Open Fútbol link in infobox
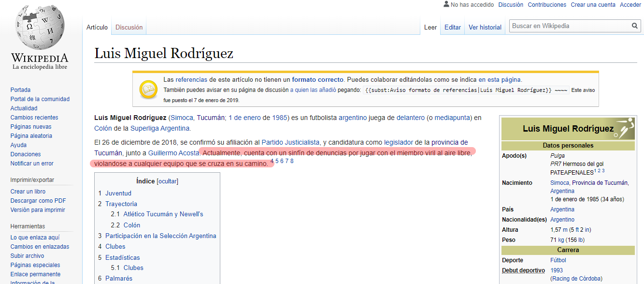The width and height of the screenshot is (644, 284). click(558, 260)
